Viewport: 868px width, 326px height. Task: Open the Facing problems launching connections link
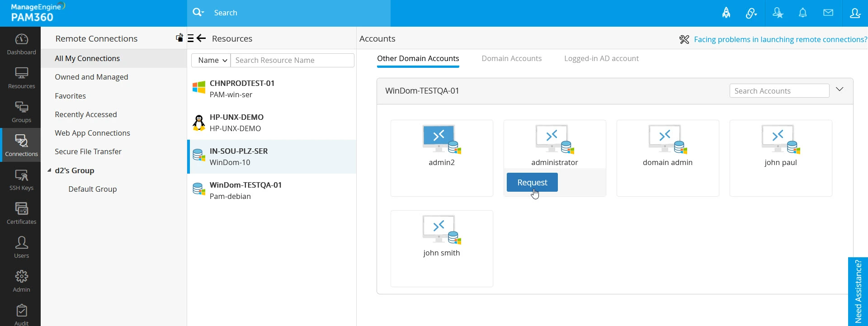tap(780, 40)
